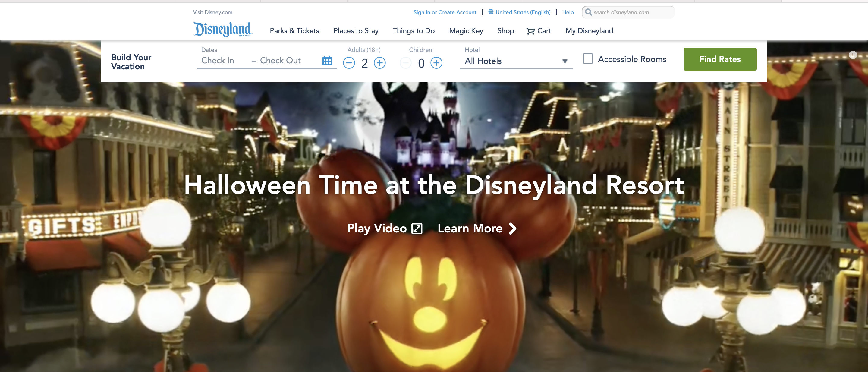Click the Learn More chevron arrow
868x372 pixels.
point(512,229)
